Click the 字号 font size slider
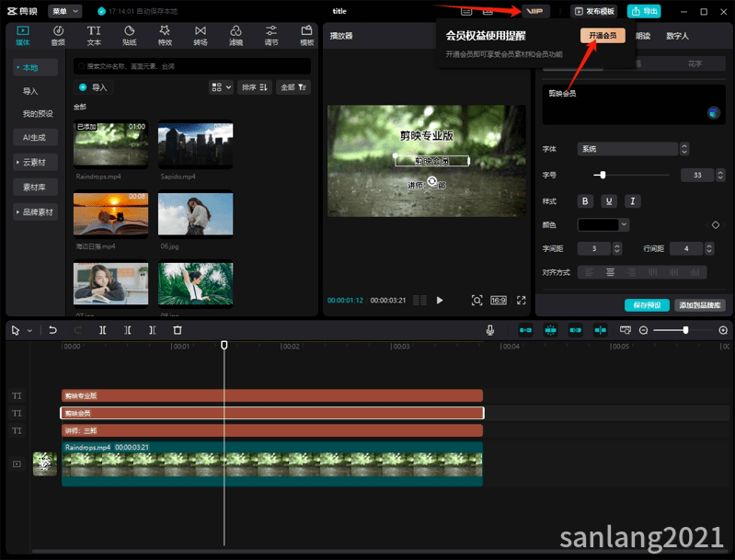This screenshot has height=560, width=735. click(x=631, y=176)
